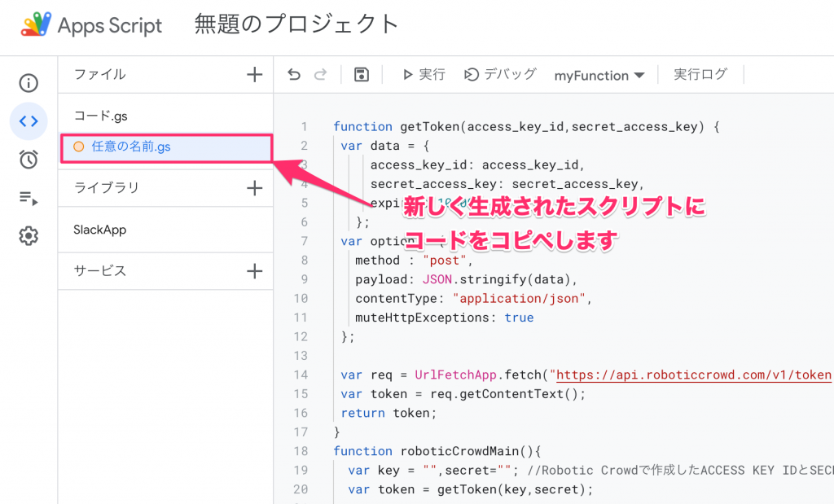Click the 'var data' declaration in line 2
Viewport: 834px width, 504px height.
371,146
